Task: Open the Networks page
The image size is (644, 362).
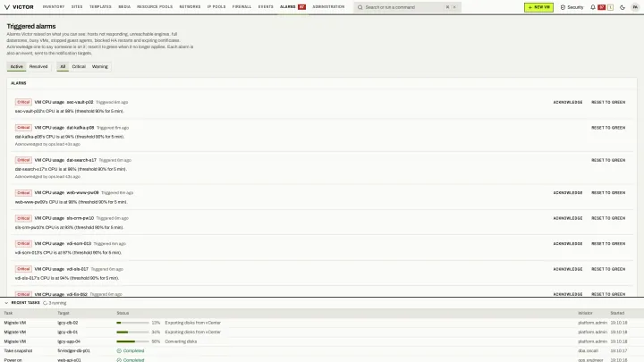Action: pyautogui.click(x=190, y=7)
